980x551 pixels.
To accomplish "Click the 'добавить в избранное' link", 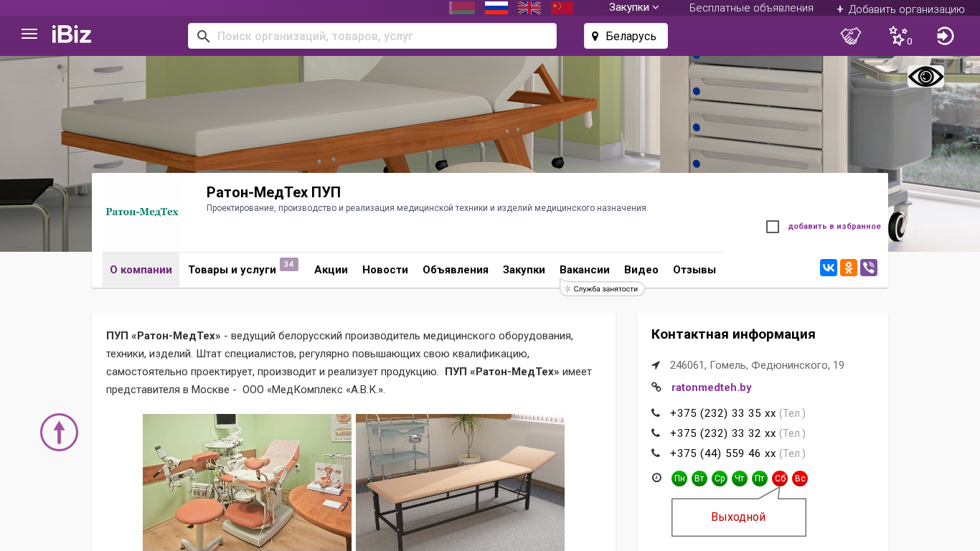I will pyautogui.click(x=834, y=227).
